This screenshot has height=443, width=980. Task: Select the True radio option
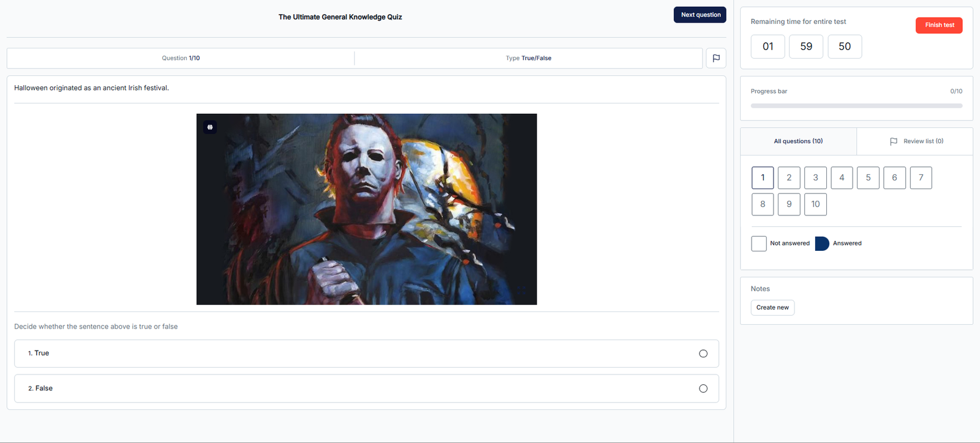703,354
